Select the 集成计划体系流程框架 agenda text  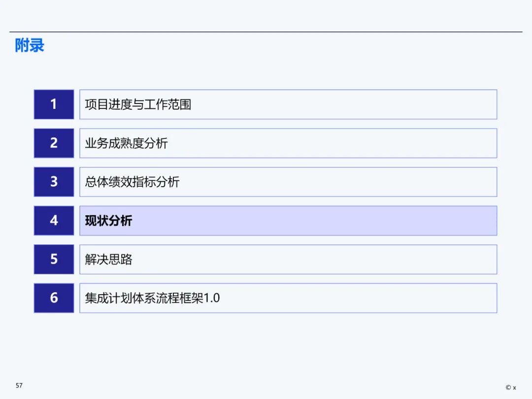coord(144,298)
